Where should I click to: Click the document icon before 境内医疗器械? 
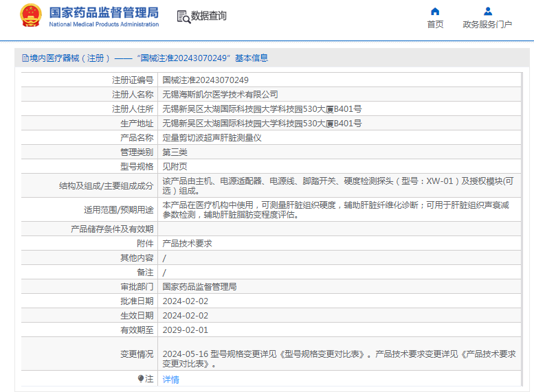pos(25,58)
